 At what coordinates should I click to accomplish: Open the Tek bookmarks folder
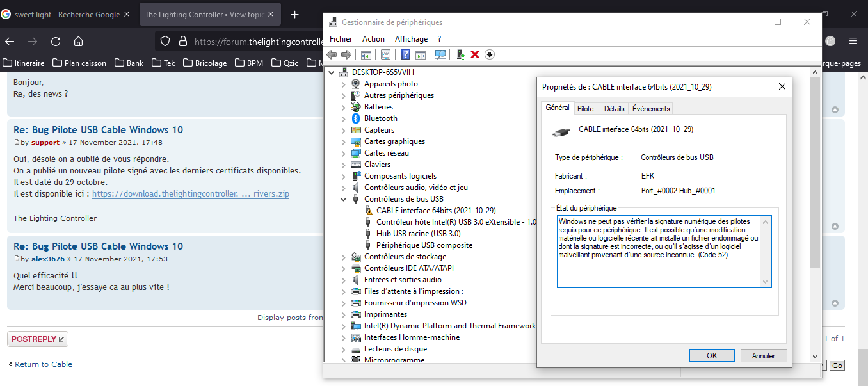[x=164, y=63]
